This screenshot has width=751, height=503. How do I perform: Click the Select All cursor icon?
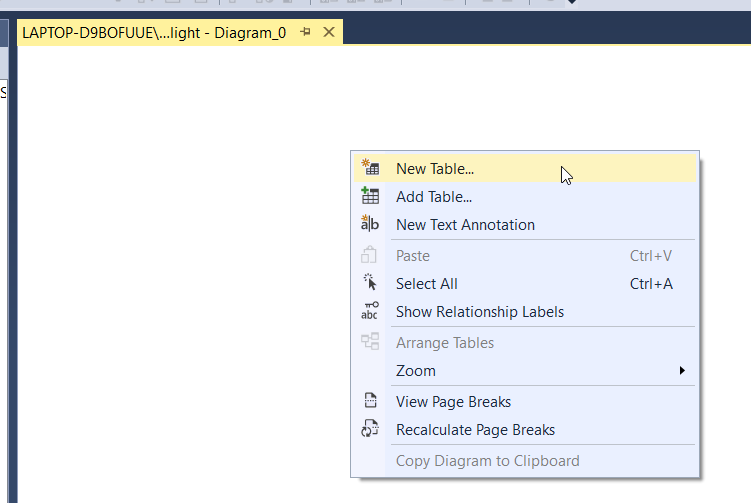pos(370,284)
